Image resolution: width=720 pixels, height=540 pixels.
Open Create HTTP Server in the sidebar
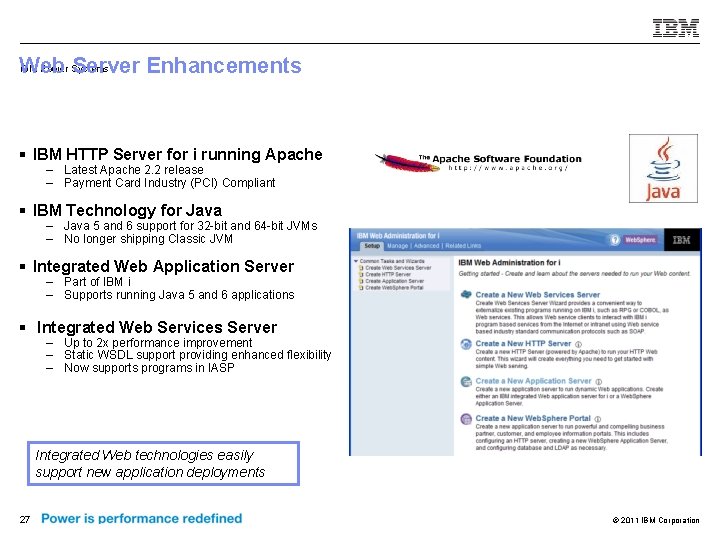(388, 274)
